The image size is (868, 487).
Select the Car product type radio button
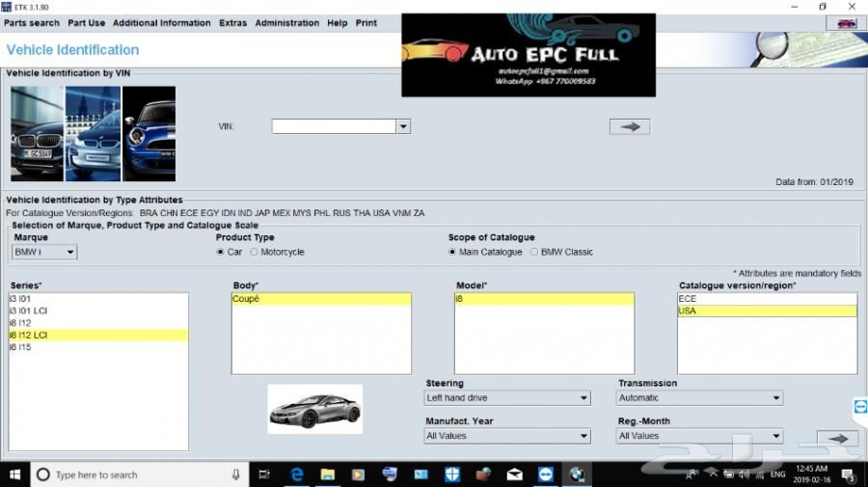point(220,252)
